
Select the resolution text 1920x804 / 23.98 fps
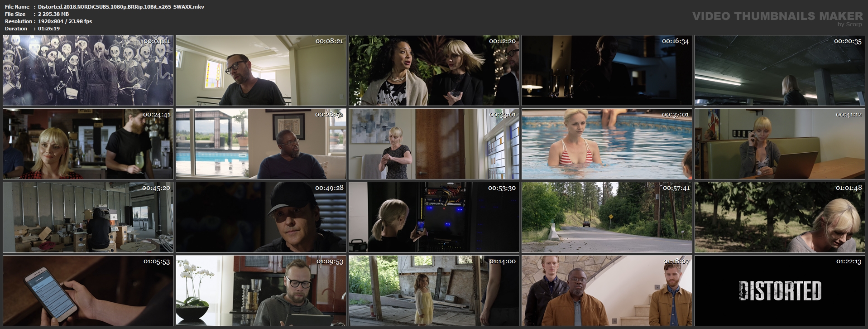point(65,21)
